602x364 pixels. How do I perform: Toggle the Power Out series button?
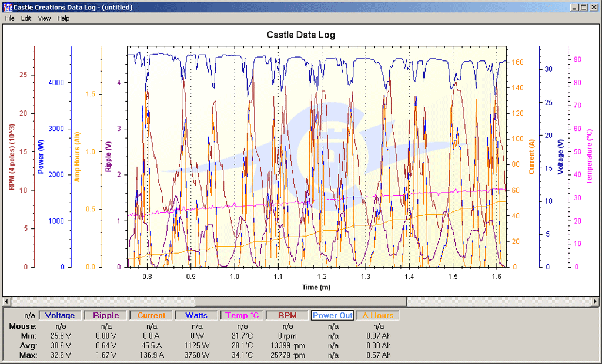pyautogui.click(x=333, y=315)
